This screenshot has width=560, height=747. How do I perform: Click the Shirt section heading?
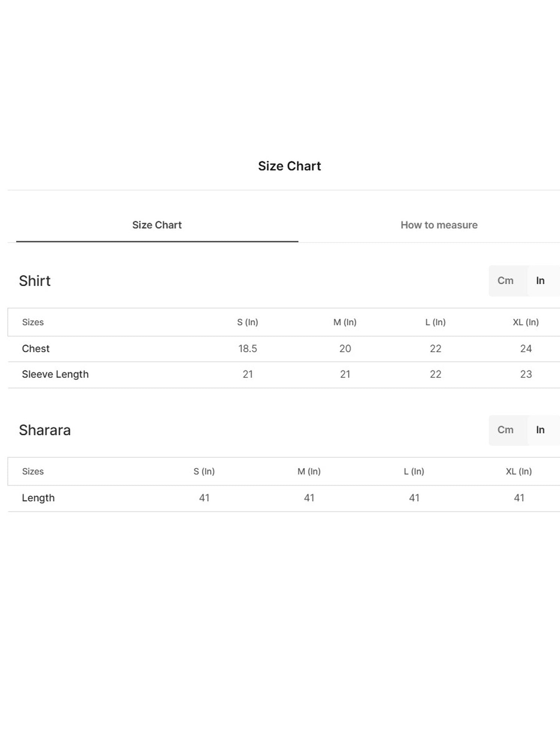pos(35,281)
